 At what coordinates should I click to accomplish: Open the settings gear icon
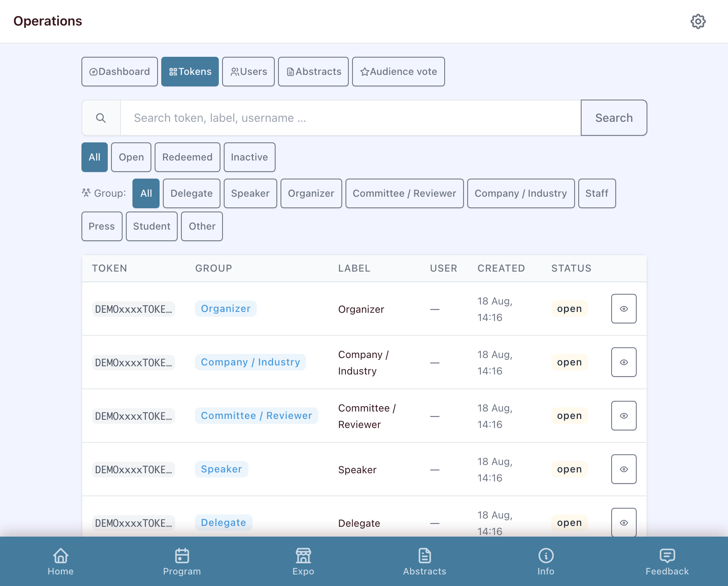point(698,21)
